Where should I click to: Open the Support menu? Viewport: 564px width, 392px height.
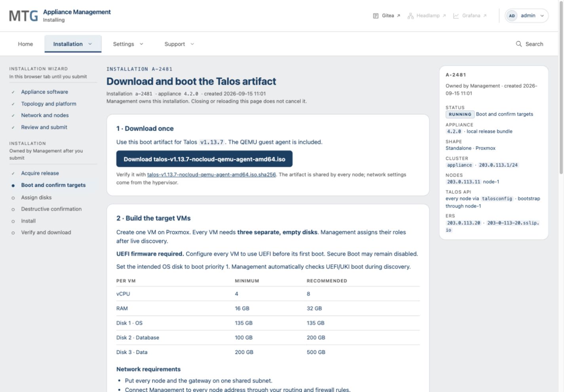179,44
